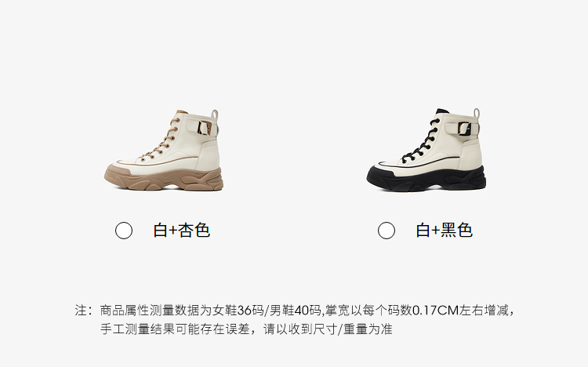This screenshot has height=367, width=588.
Task: Click the metal buckle on black boot
Action: click(x=466, y=129)
